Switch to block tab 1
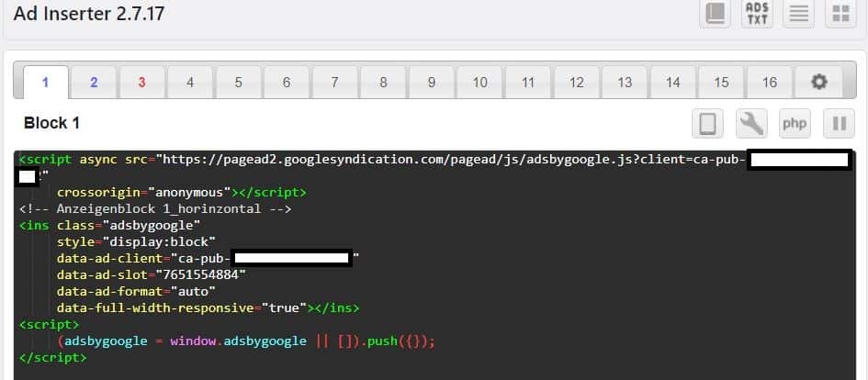868x380 pixels. 45,83
